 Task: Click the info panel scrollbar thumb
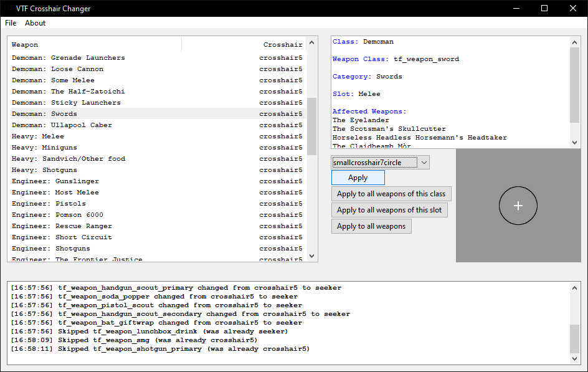click(574, 85)
